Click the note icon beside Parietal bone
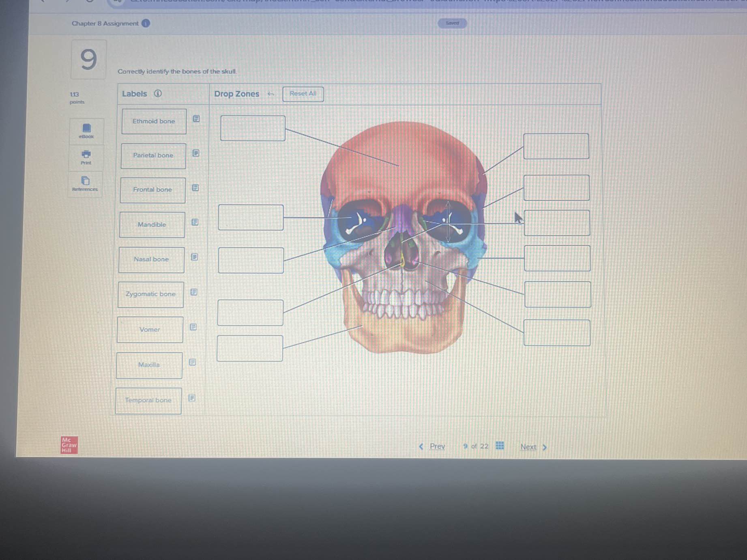The image size is (747, 560). [x=196, y=153]
